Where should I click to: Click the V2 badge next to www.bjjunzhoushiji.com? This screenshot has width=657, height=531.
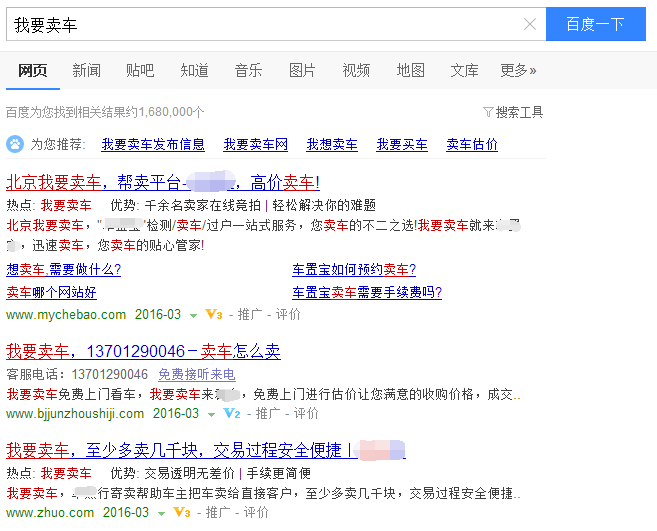click(x=230, y=413)
